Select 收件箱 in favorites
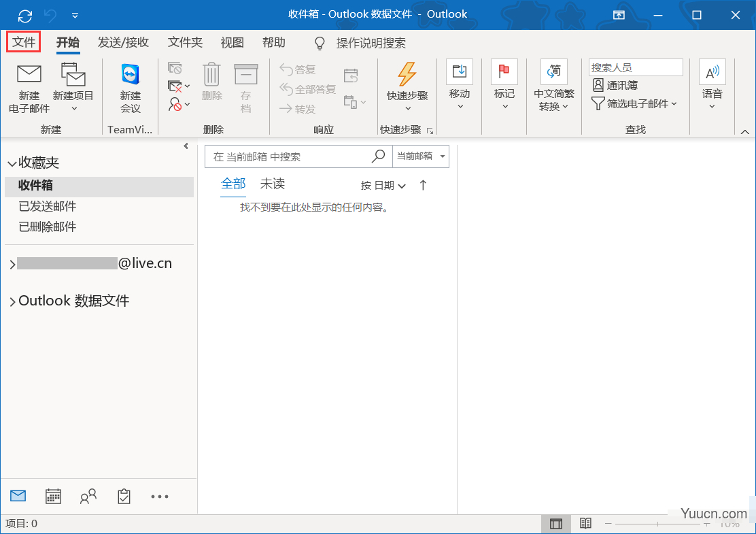Viewport: 756px width, 534px height. pyautogui.click(x=99, y=186)
